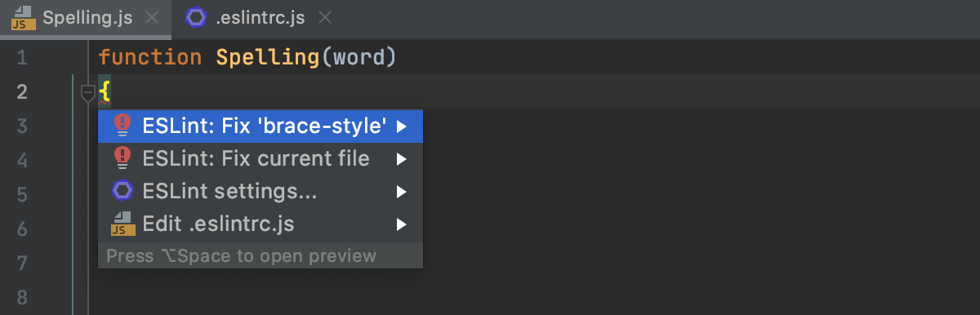Choose ESLint: Fix 'brace-style' from the popup

(x=260, y=126)
